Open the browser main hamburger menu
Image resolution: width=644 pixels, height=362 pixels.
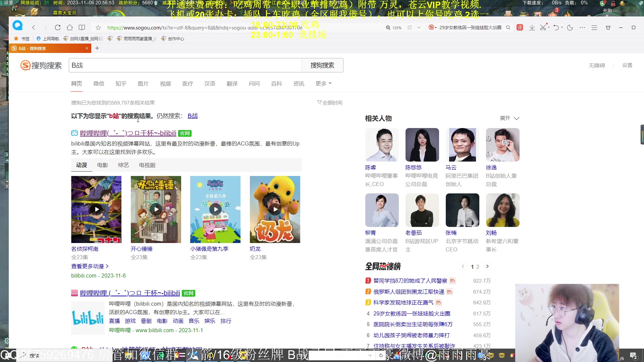pyautogui.click(x=594, y=27)
